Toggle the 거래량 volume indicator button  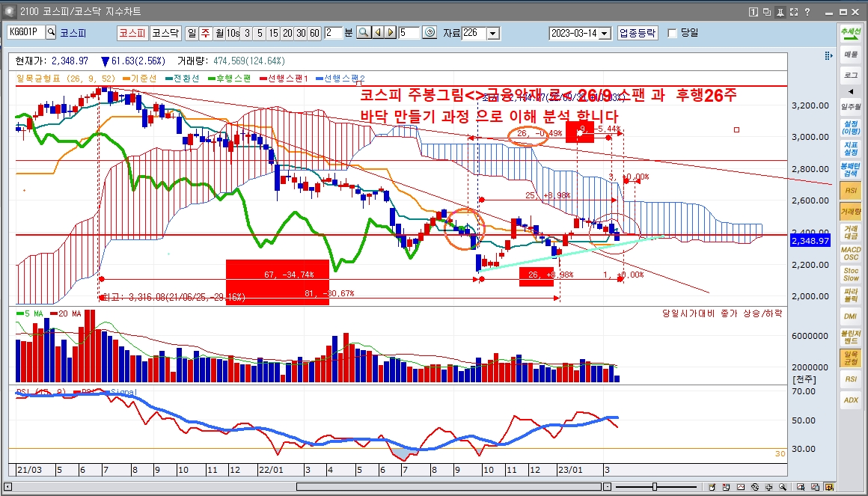point(850,212)
